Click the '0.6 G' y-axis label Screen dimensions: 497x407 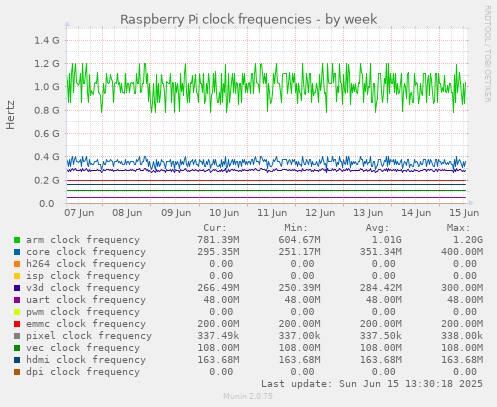[x=47, y=134]
